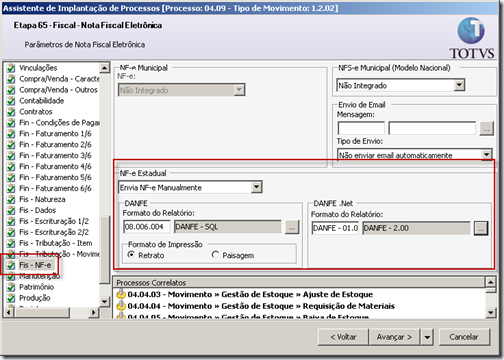The width and height of the screenshot is (504, 360).
Task: Open Fis - Escrituração 2/2 step
Action: [54, 232]
